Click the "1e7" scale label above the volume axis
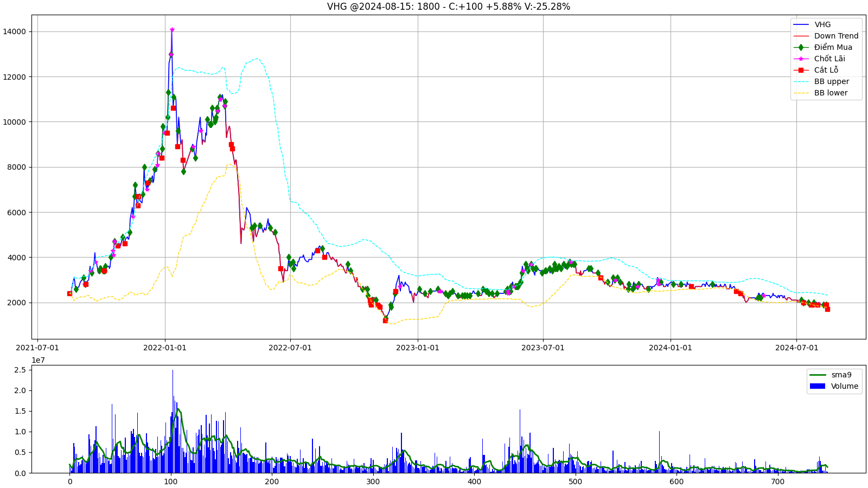 pos(38,360)
